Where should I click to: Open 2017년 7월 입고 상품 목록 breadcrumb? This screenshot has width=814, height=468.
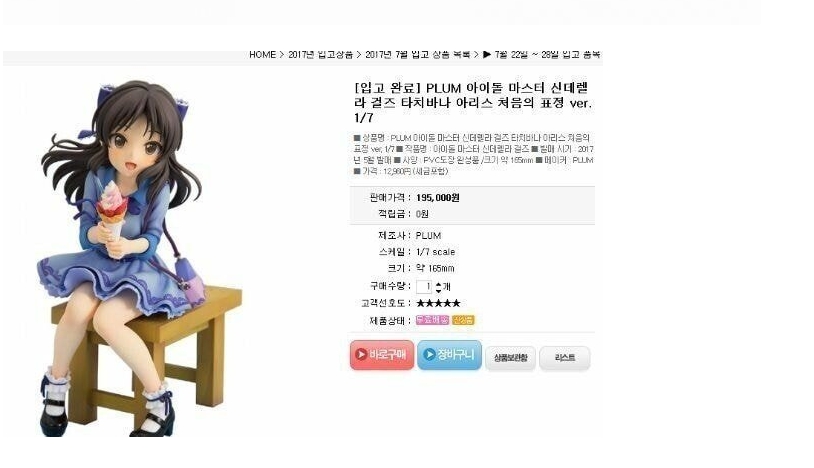pos(417,54)
